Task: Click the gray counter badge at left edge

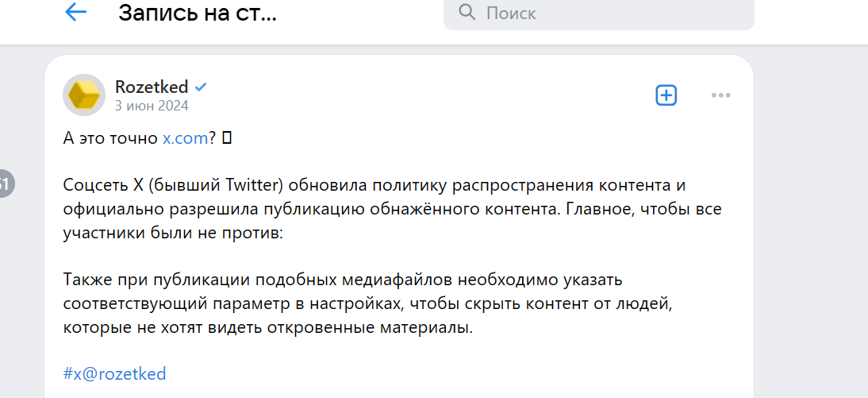Action: 5,184
